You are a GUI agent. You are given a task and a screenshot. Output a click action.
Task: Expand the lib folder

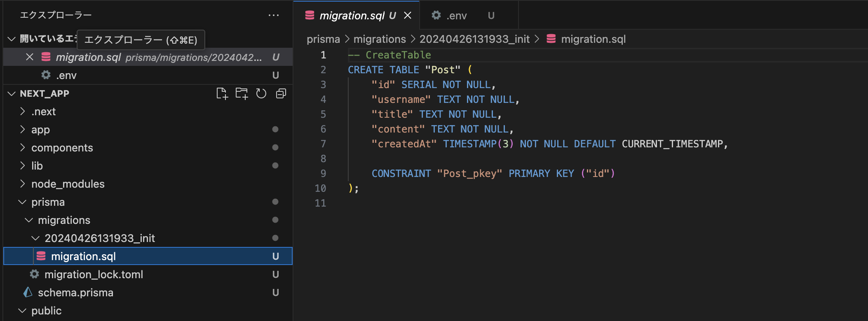pos(23,165)
